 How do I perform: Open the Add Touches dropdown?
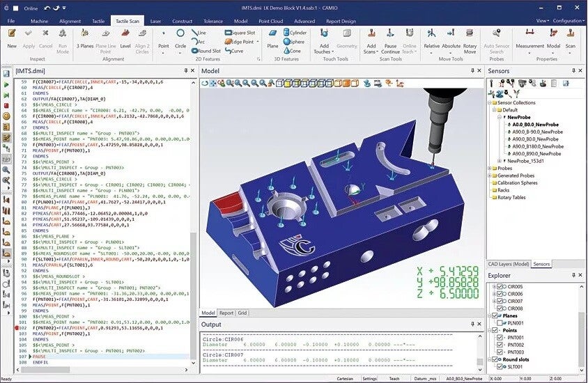(x=325, y=41)
